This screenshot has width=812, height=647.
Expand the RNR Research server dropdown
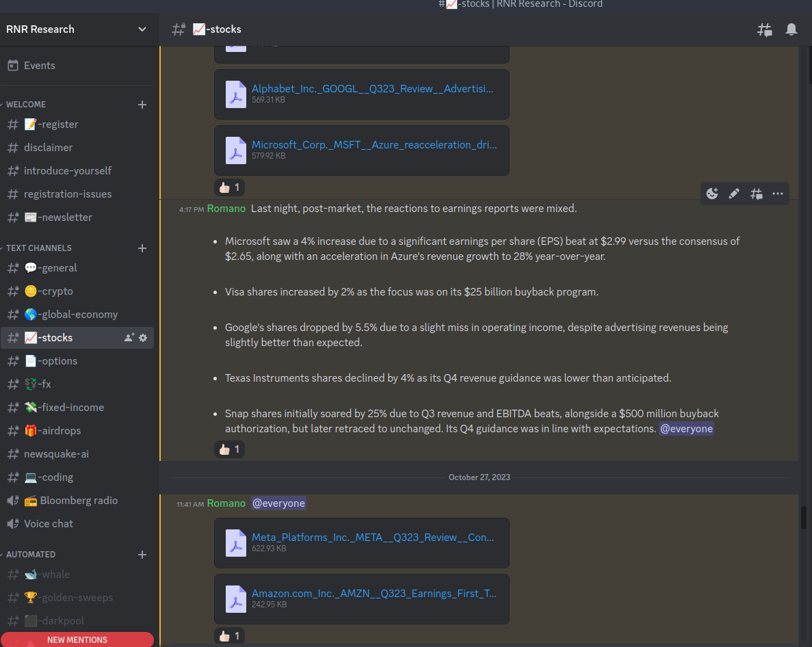coord(142,29)
